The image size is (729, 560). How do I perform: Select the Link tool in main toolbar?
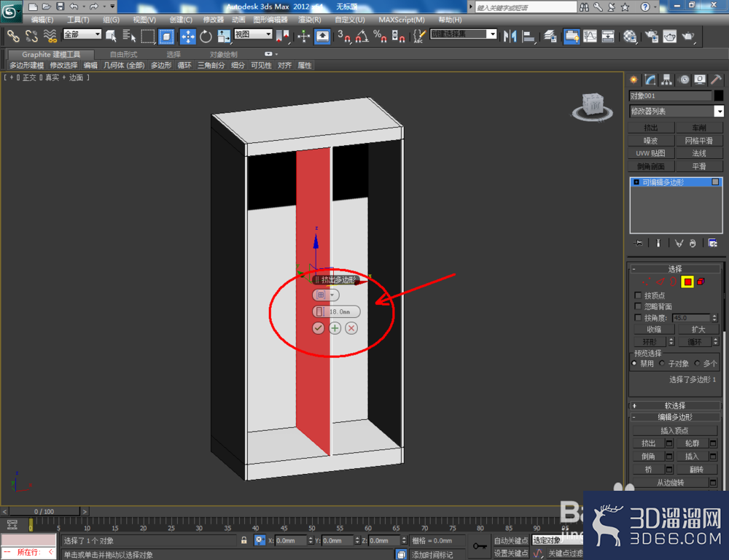point(13,36)
